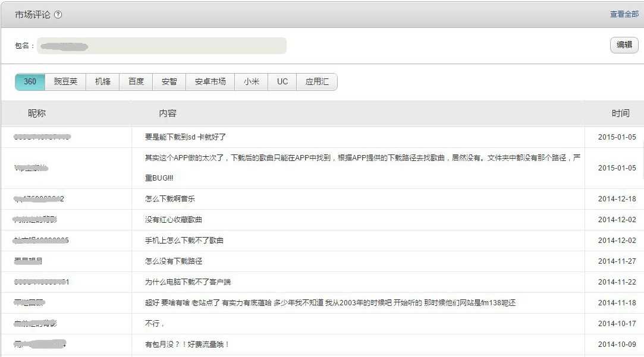Click the blurred package name field
Image resolution: width=644 pixels, height=357 pixels.
162,46
